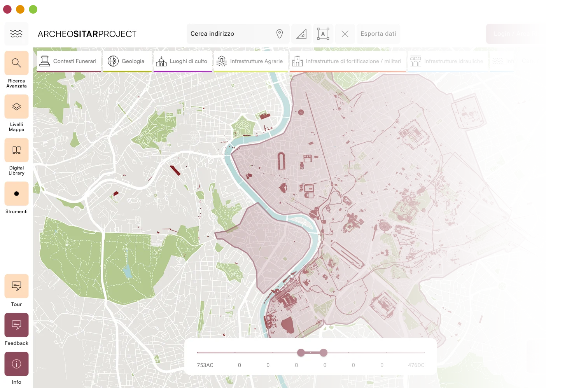Open the Ricerca Avanzata search icon
The height and width of the screenshot is (388, 588).
point(16,63)
